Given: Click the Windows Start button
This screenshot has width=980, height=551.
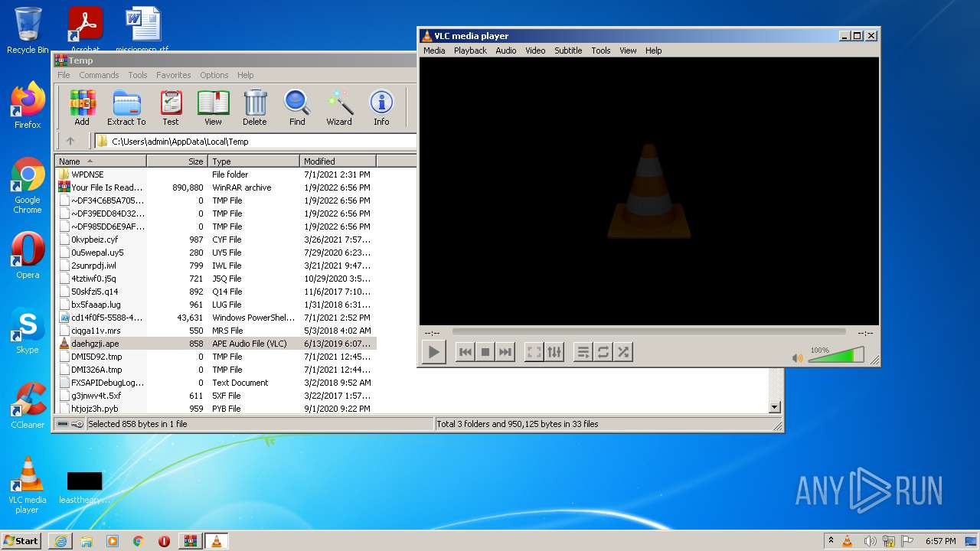Looking at the screenshot, I should (21, 541).
